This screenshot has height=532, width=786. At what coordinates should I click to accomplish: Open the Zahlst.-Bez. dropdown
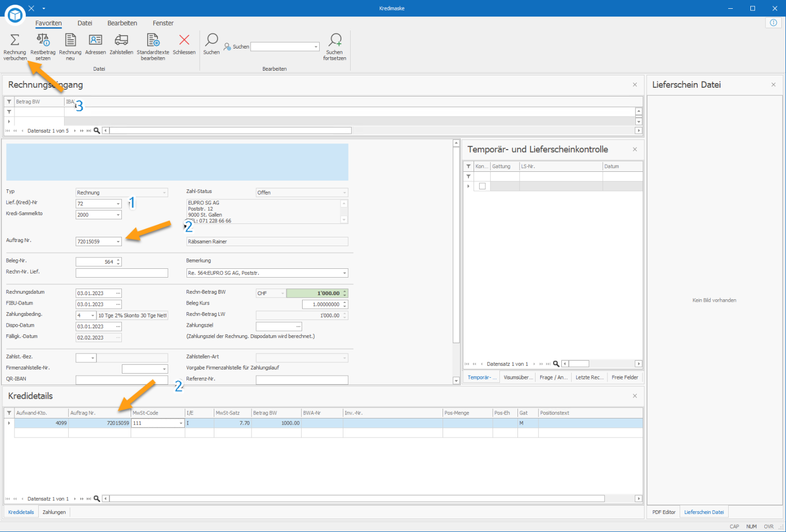[x=93, y=358]
